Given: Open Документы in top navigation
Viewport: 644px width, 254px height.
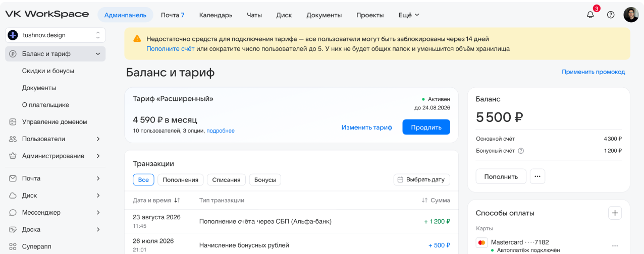Looking at the screenshot, I should [x=324, y=15].
